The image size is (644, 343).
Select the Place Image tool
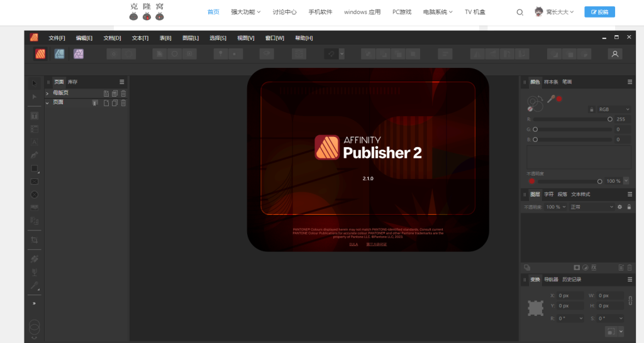[x=35, y=207]
